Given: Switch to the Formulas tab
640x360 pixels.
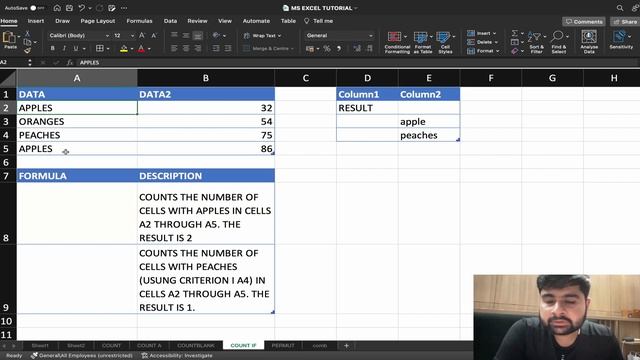Looking at the screenshot, I should pos(139,21).
